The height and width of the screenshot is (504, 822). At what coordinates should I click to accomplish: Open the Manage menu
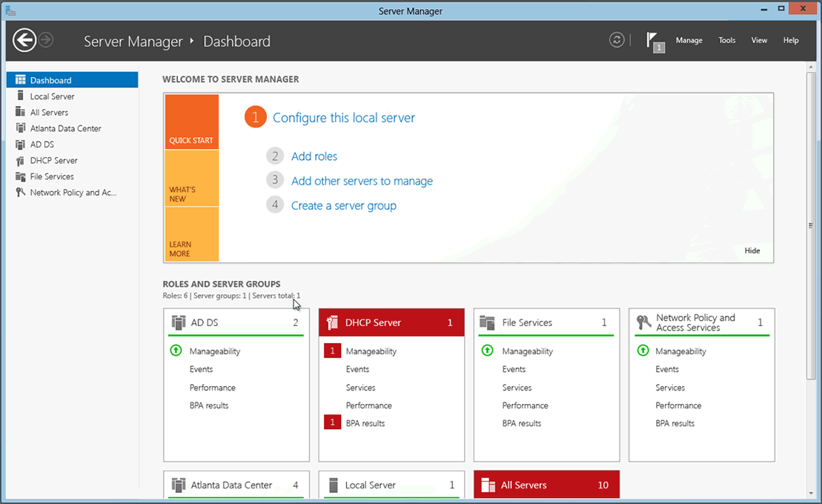click(x=689, y=40)
